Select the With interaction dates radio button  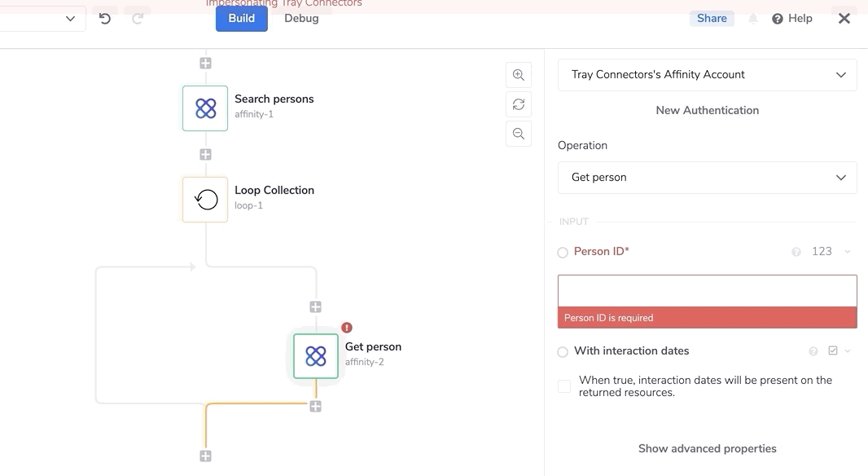pyautogui.click(x=563, y=352)
